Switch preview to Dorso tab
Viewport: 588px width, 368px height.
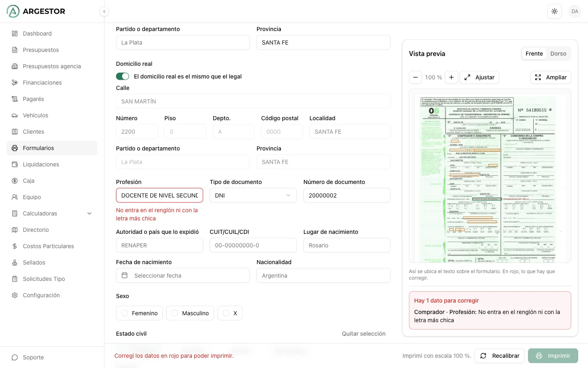(558, 54)
